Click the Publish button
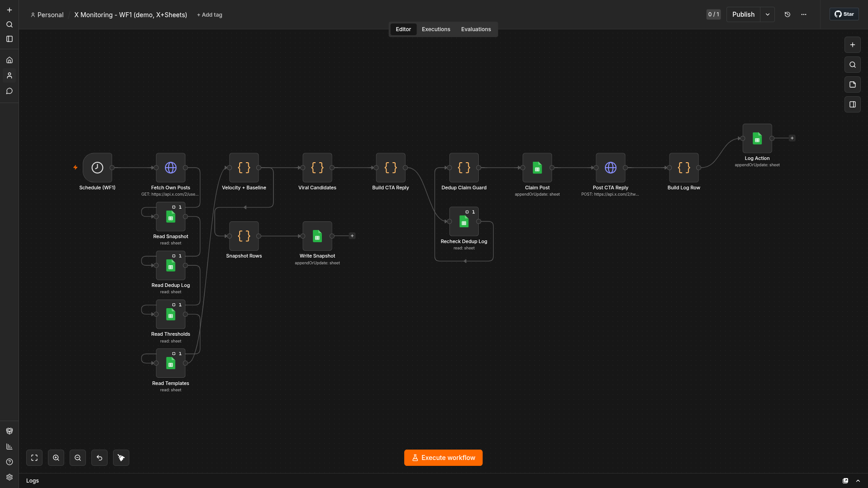 (x=743, y=14)
